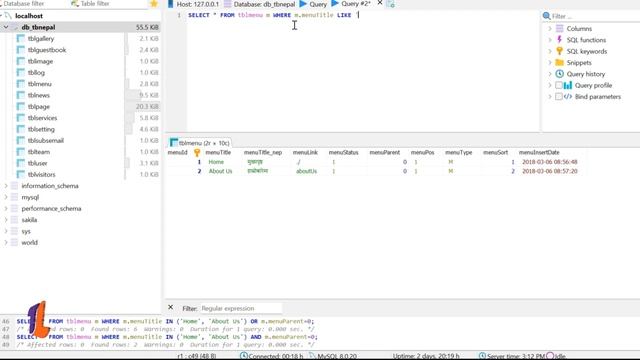The image size is (640, 360).
Task: Switch to the Host: 127.0.0.1 tab
Action: 193,4
